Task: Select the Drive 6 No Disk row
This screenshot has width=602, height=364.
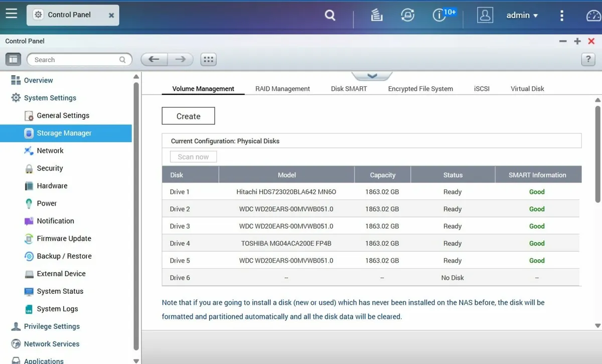Action: [x=372, y=278]
